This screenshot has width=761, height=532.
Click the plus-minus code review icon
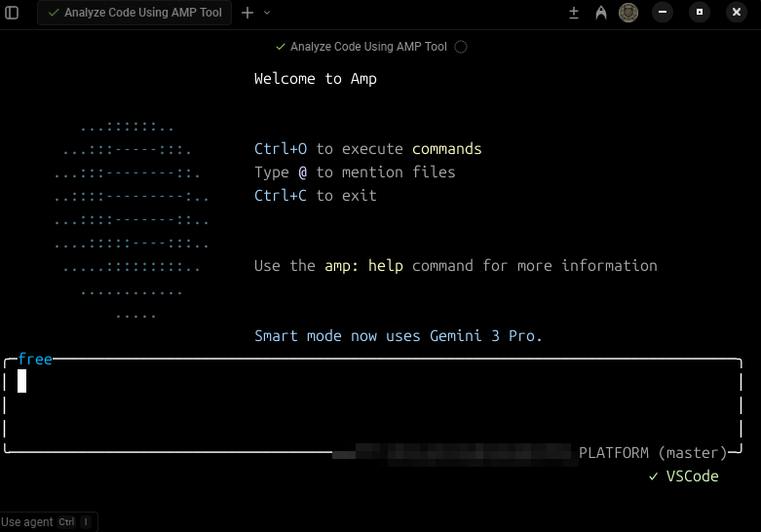tap(574, 13)
